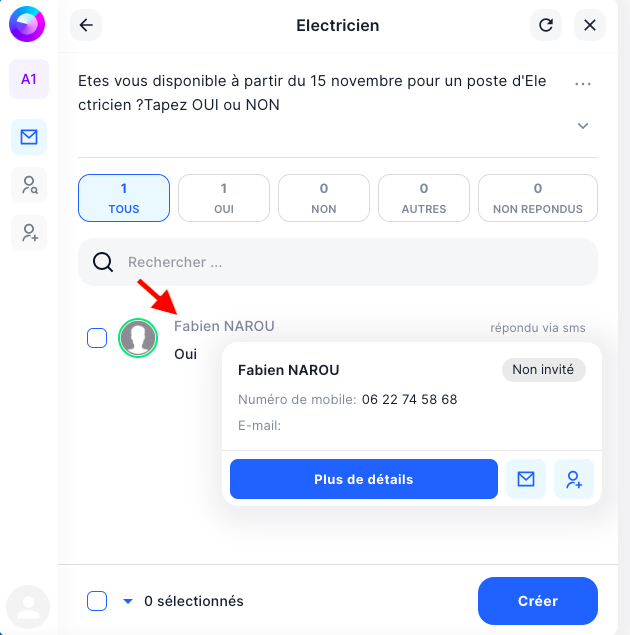Click the Plus de détails button
Screen dimensions: 630x635
point(364,479)
